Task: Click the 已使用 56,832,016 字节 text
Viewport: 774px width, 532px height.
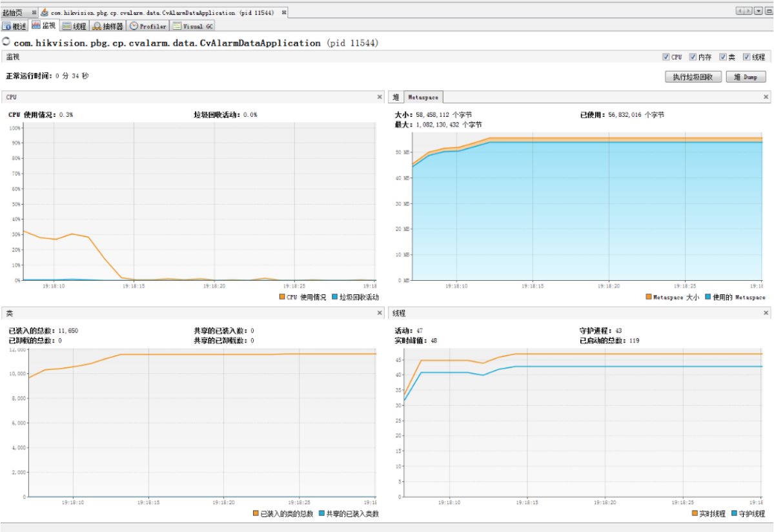Action: (622, 114)
